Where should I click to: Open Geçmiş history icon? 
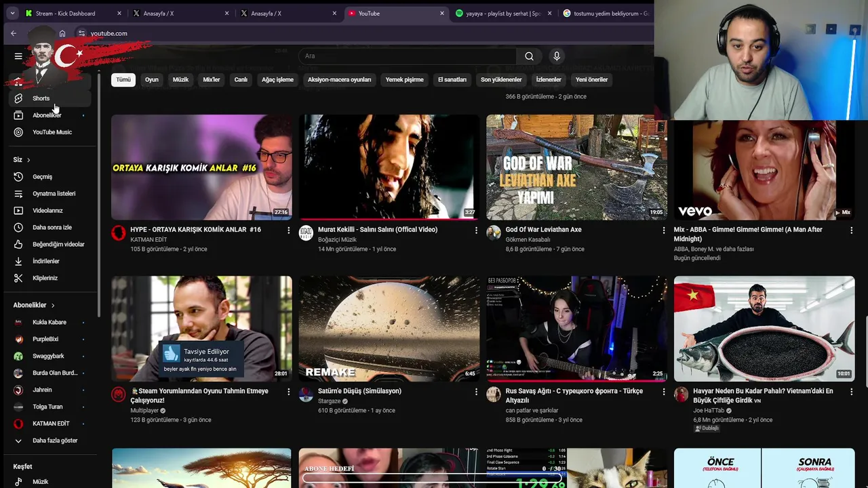click(x=18, y=177)
